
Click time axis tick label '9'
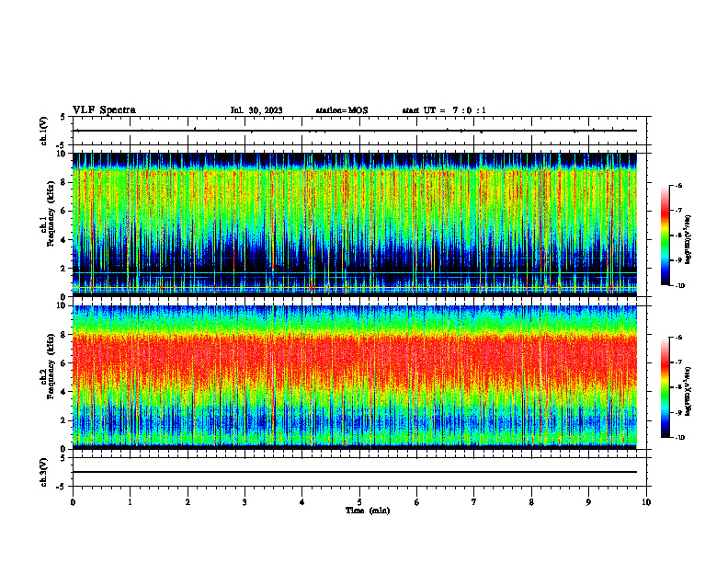pyautogui.click(x=588, y=502)
